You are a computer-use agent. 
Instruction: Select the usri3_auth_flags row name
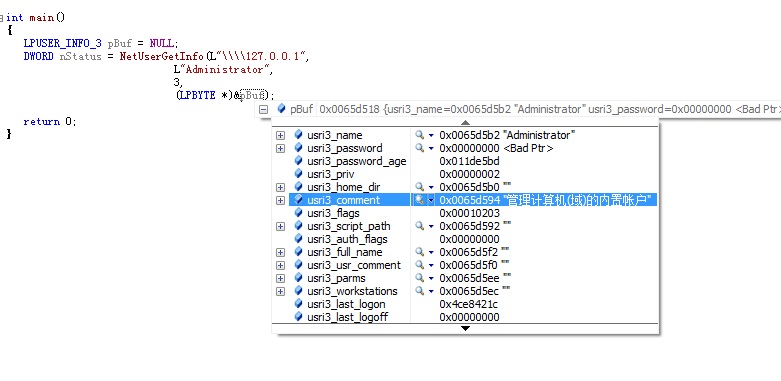click(x=347, y=239)
